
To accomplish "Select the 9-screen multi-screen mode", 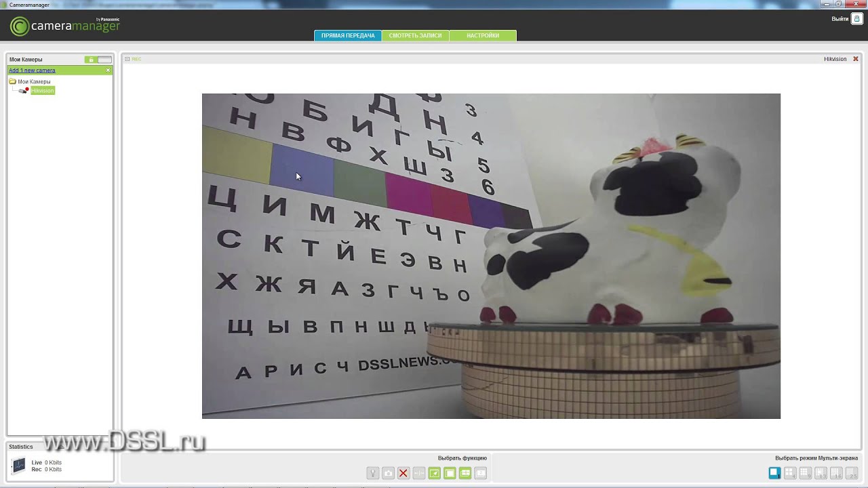I will click(x=806, y=473).
